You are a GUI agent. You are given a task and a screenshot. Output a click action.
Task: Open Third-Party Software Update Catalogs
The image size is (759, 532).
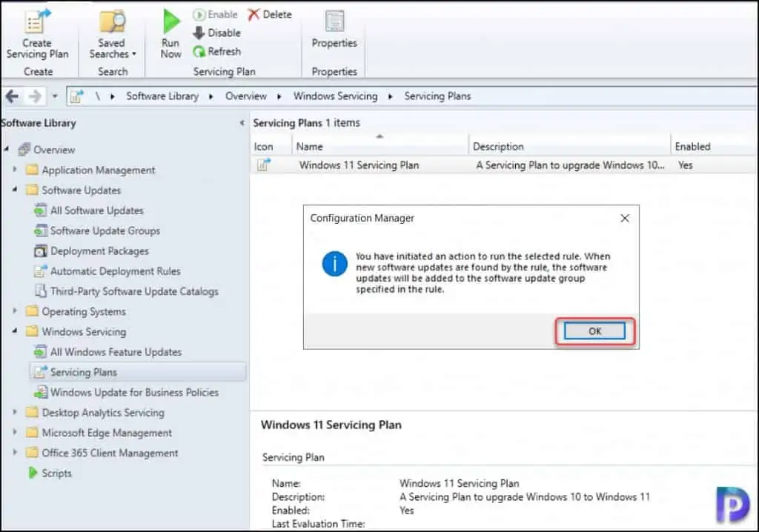click(x=134, y=291)
